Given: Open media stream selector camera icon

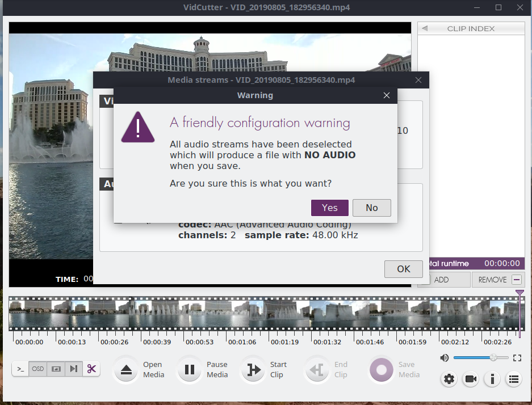Looking at the screenshot, I should [470, 379].
